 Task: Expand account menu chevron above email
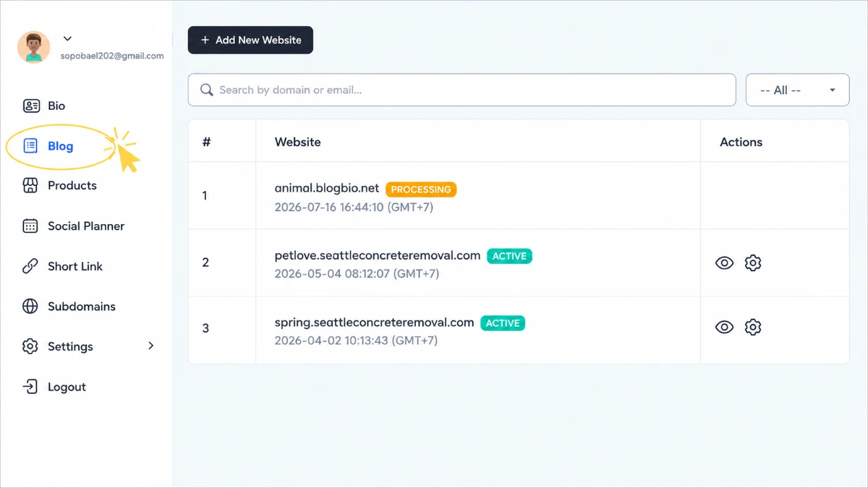click(x=67, y=38)
